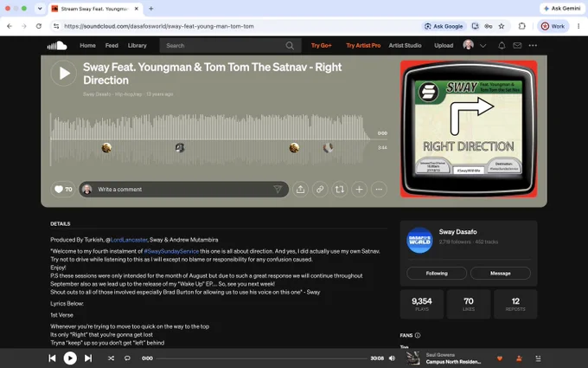Go to Library tab

tap(137, 45)
